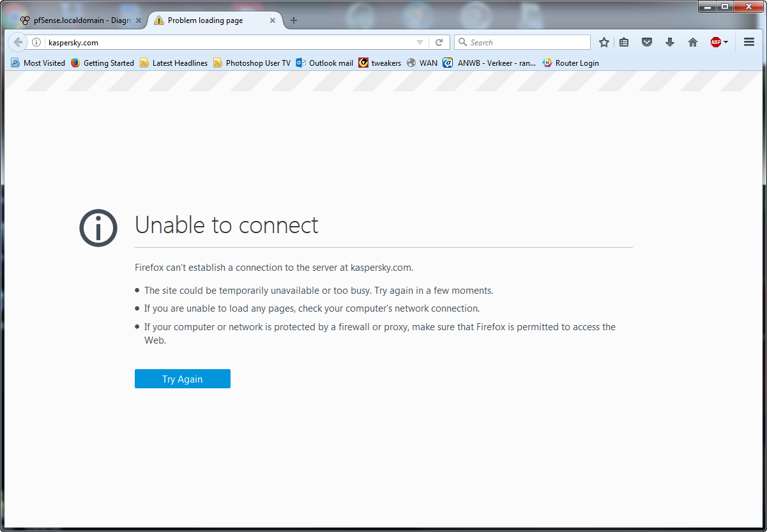The width and height of the screenshot is (767, 532).
Task: Open the Firefox hamburger menu
Action: tap(749, 42)
